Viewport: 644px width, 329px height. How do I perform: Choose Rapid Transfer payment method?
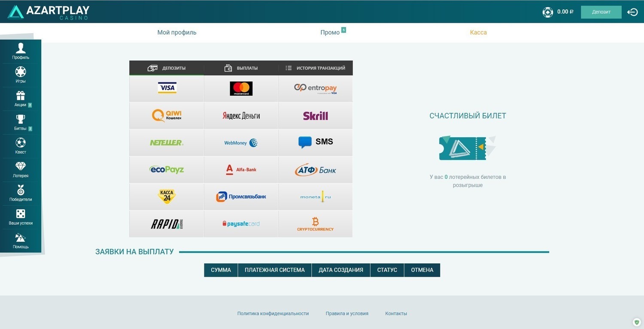[167, 223]
